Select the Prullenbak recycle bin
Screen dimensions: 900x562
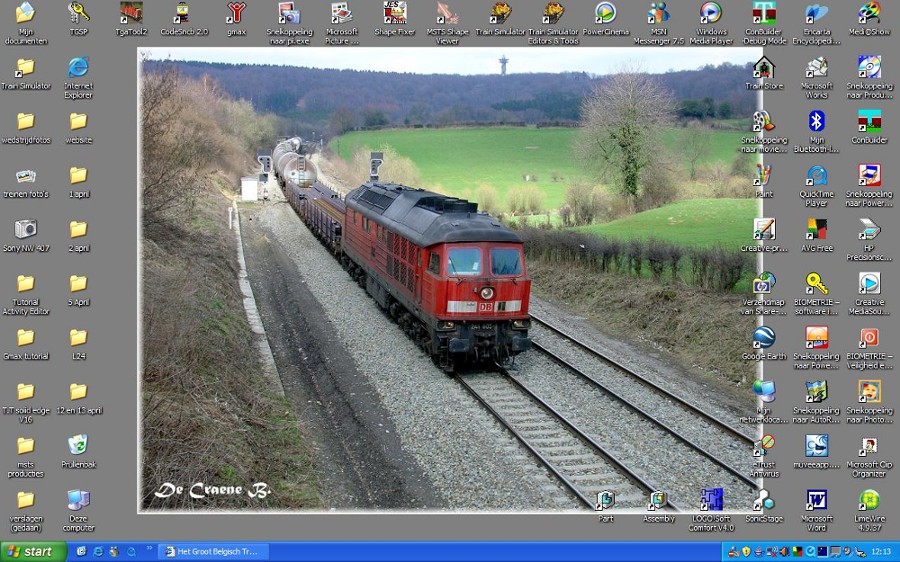point(78,446)
